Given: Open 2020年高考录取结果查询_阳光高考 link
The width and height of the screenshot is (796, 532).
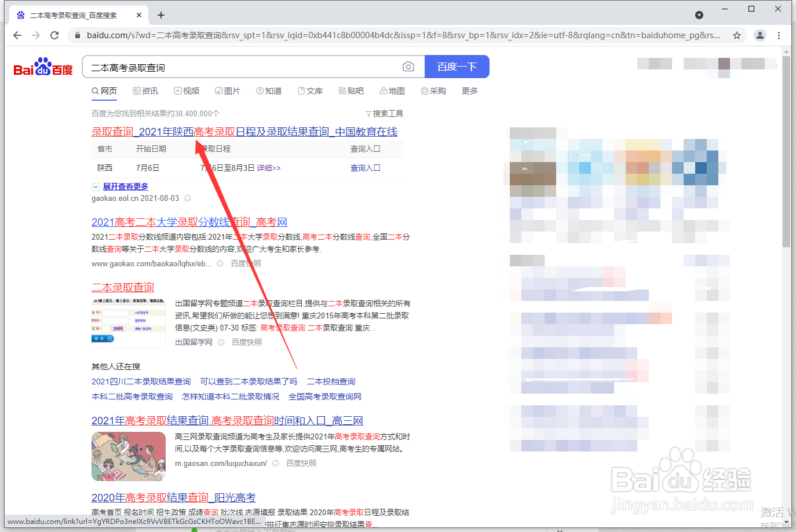Looking at the screenshot, I should tap(174, 498).
